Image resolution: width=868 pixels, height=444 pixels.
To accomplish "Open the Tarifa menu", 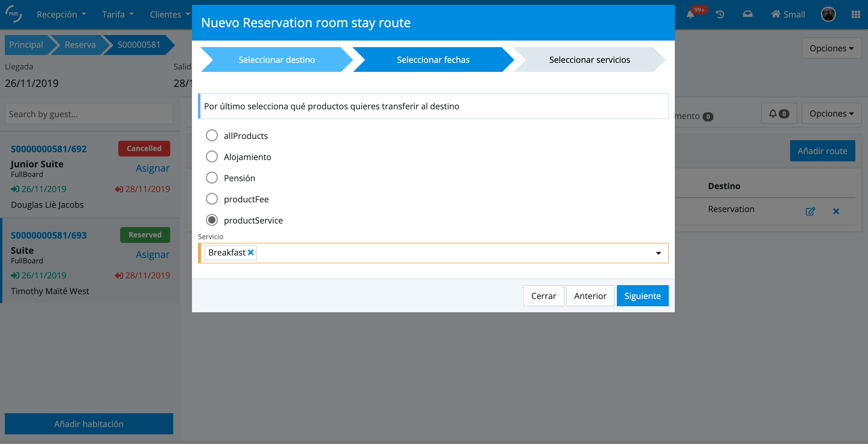I will tap(118, 14).
